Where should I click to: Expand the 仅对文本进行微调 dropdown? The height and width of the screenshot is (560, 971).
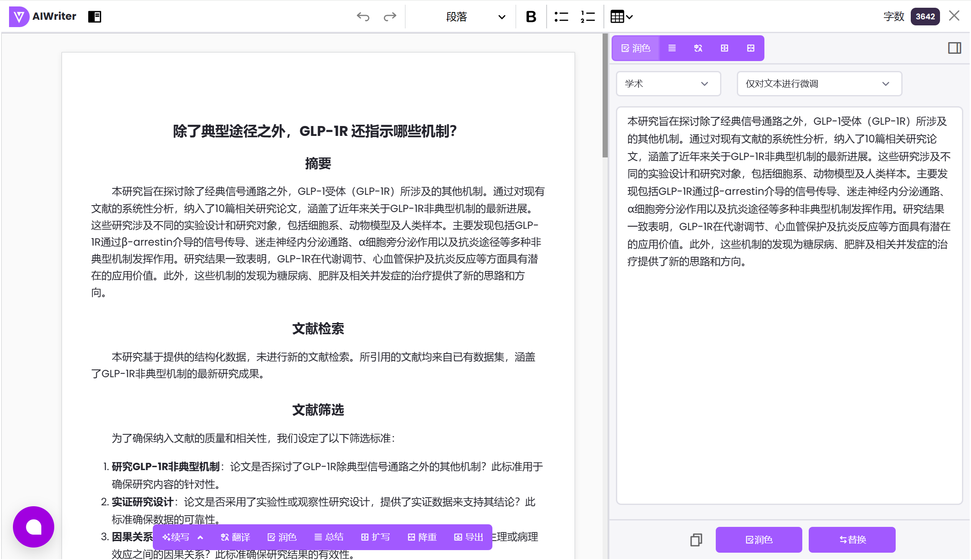818,83
